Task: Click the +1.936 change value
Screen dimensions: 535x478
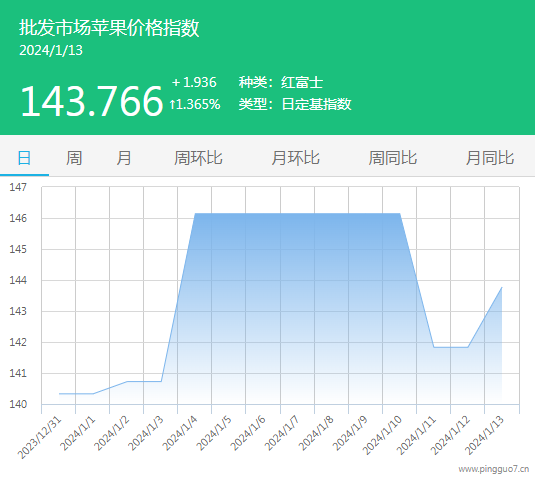Action: [194, 82]
